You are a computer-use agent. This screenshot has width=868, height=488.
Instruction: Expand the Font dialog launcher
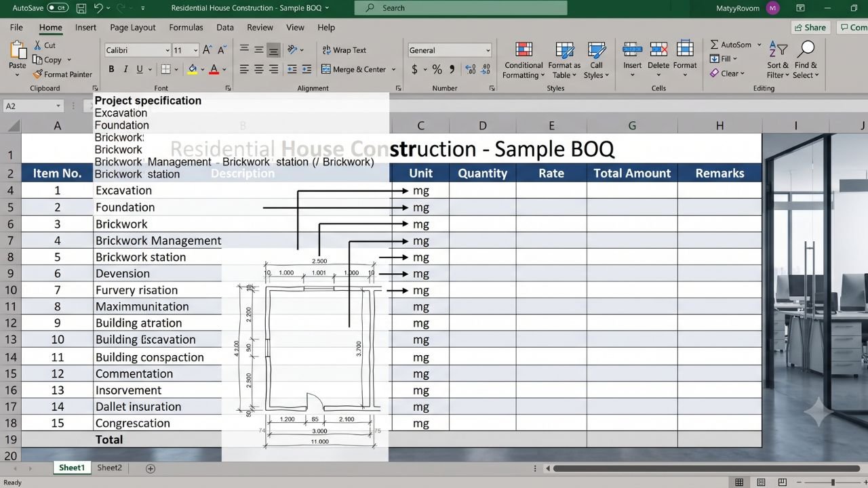(x=228, y=88)
